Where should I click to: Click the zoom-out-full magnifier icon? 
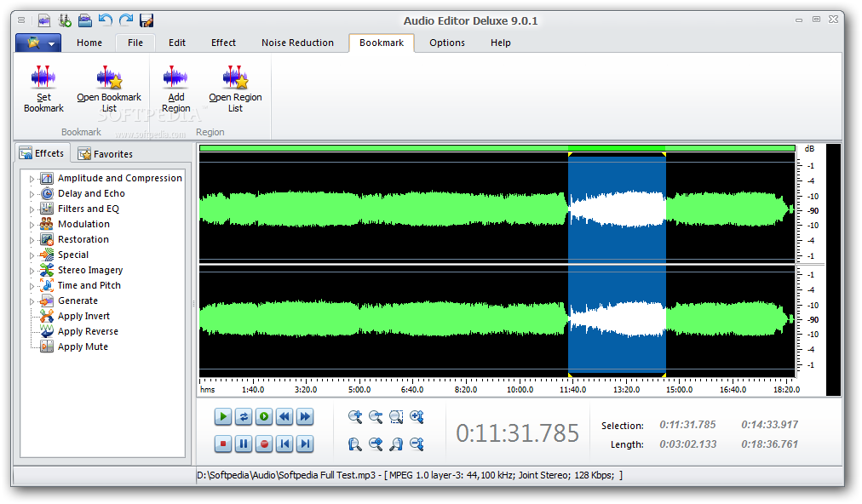coord(376,444)
